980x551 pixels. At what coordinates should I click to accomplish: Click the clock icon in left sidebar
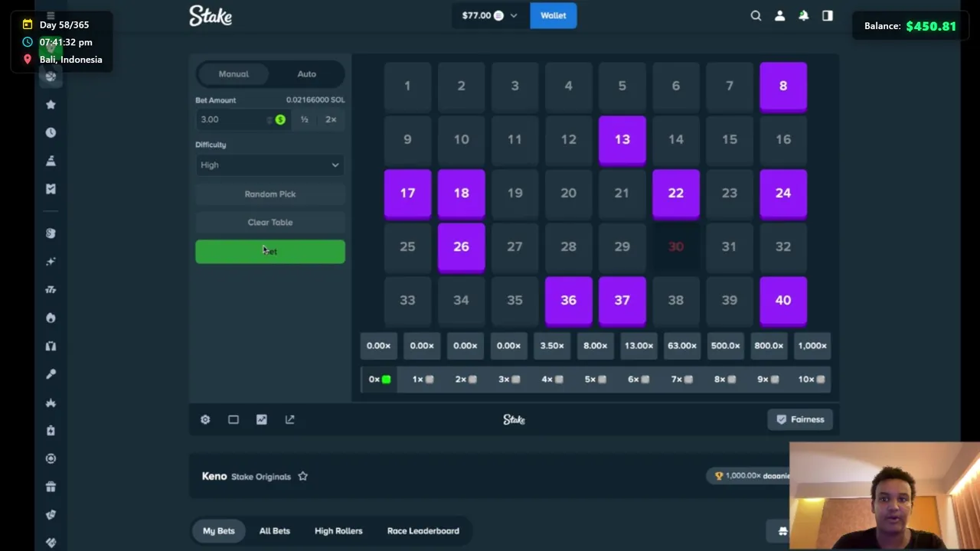pyautogui.click(x=51, y=132)
